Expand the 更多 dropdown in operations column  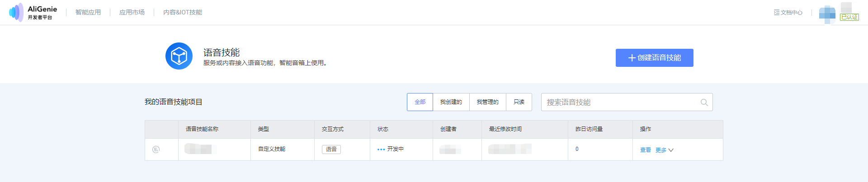[664, 150]
